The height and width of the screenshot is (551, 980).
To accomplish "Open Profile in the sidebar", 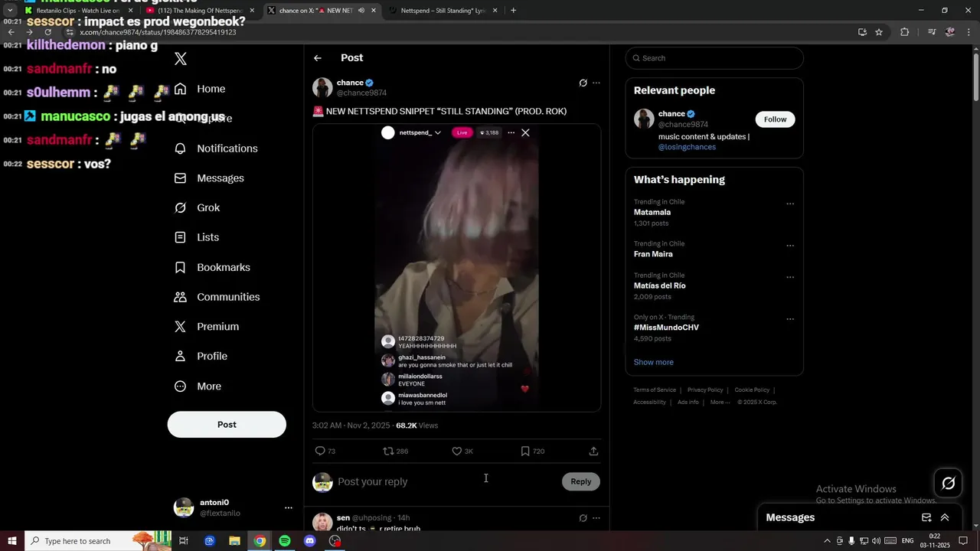I will (x=201, y=357).
